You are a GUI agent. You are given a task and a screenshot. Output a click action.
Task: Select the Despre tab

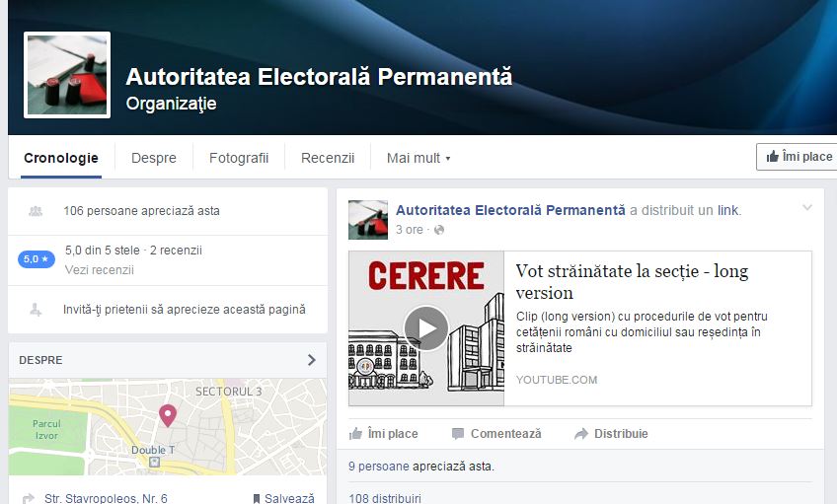point(154,159)
